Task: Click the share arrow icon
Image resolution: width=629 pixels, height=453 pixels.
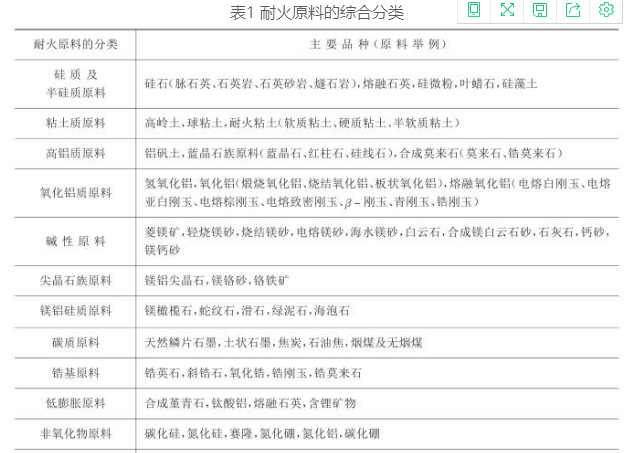Action: tap(573, 10)
